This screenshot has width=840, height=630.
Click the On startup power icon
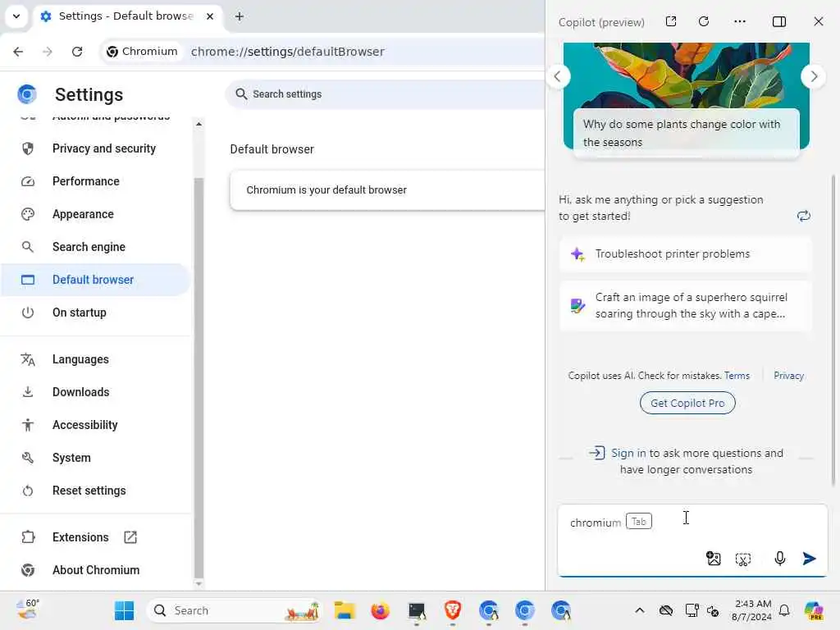(x=28, y=313)
